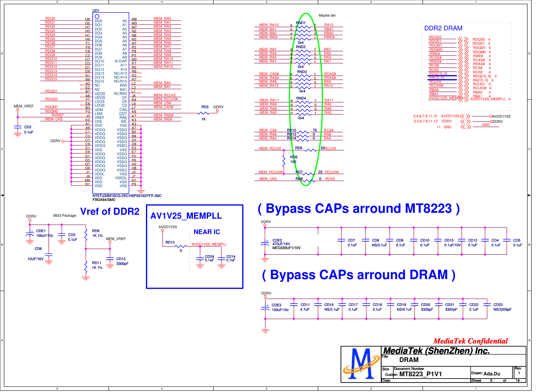554x392 pixels.
Task: Select the 'DDR2 DRAM' block title
Action: click(x=443, y=28)
